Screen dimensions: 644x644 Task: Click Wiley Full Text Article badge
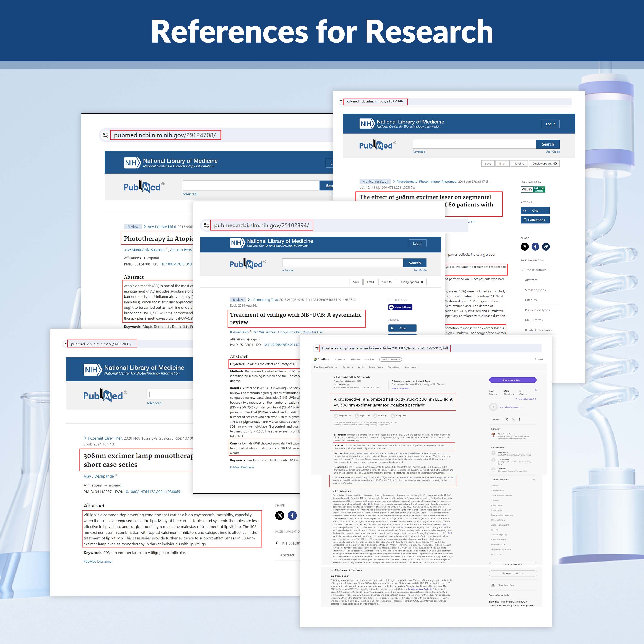click(x=533, y=189)
